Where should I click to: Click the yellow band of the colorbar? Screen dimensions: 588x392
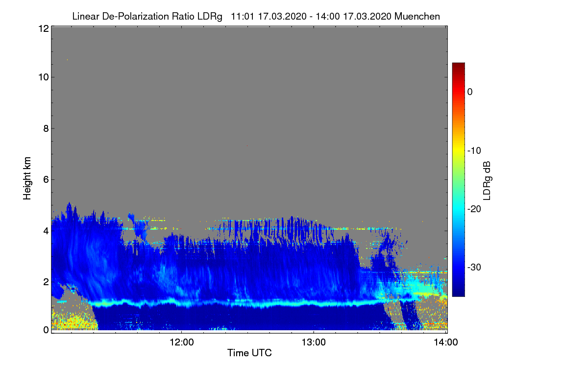[458, 149]
